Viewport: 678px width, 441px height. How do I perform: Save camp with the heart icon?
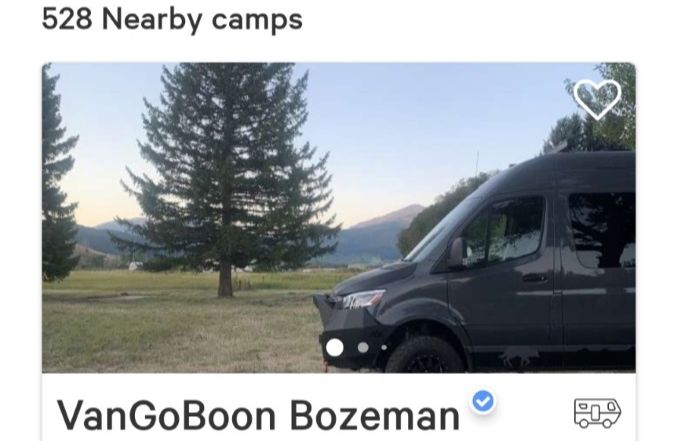tap(597, 99)
